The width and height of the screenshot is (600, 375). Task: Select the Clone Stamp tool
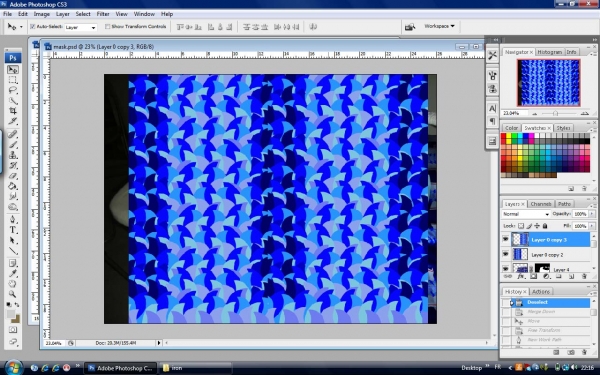tap(13, 155)
